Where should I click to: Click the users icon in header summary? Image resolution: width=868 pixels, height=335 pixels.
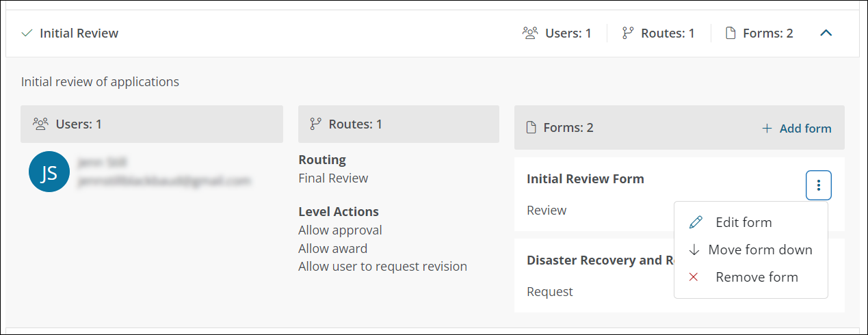tap(530, 33)
